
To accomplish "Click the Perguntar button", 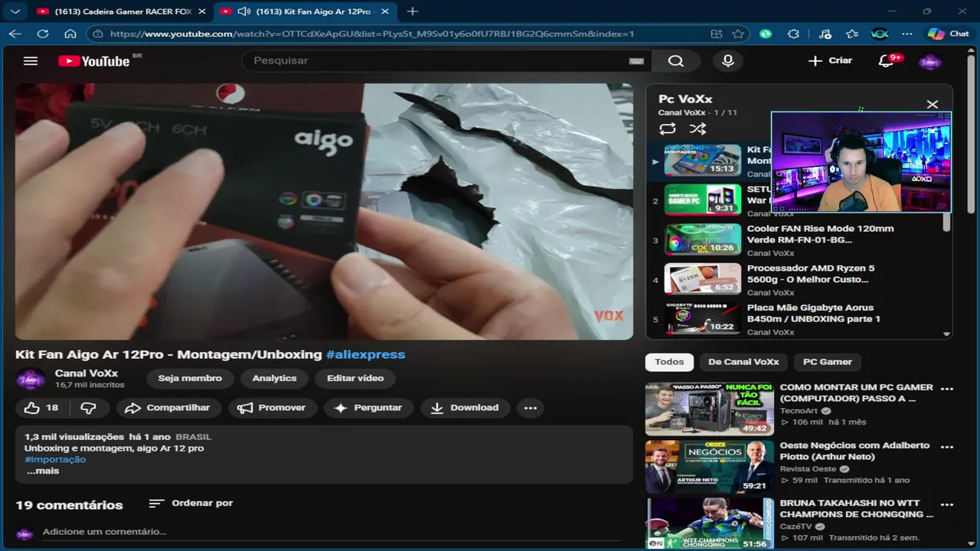I will point(368,408).
